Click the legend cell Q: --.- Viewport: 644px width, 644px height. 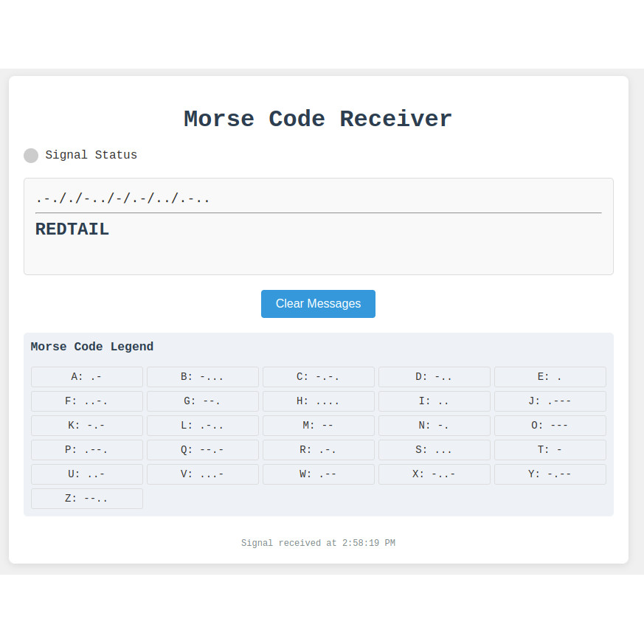click(203, 450)
